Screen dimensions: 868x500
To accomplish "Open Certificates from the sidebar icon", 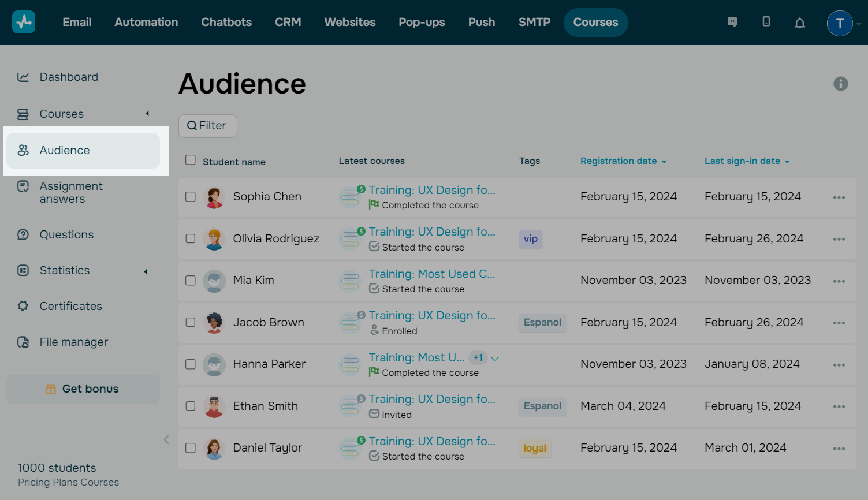I will tap(23, 306).
